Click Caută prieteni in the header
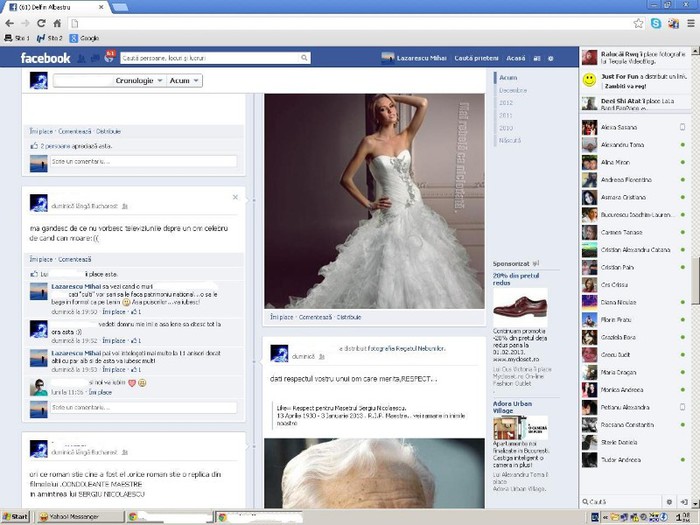This screenshot has height=525, width=700. tap(476, 59)
